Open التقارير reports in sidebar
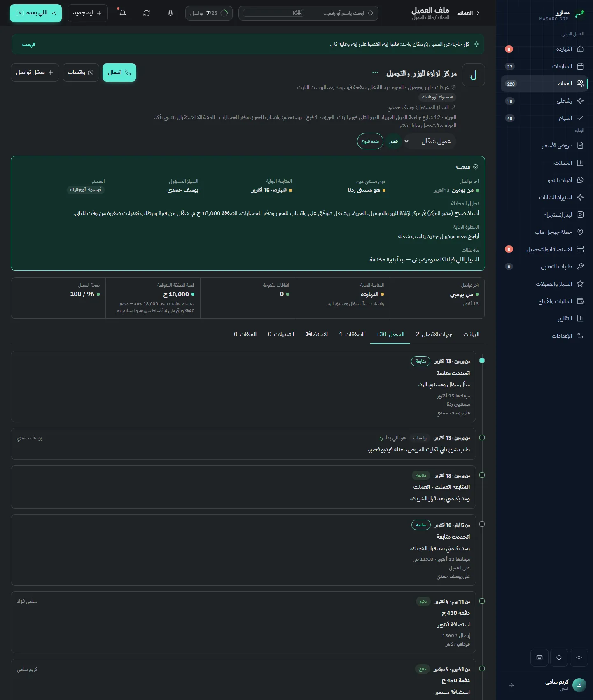593x700 pixels. [544, 318]
